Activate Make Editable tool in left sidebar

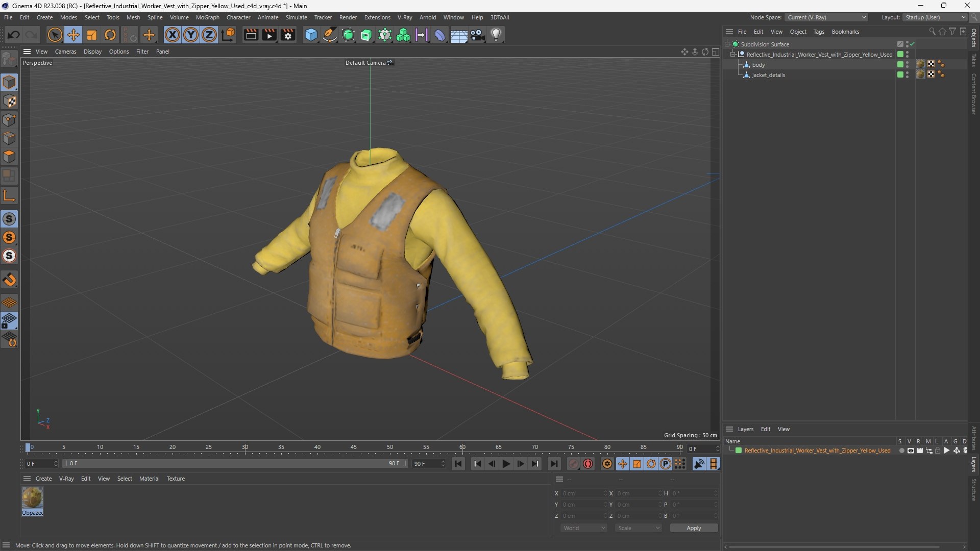(x=9, y=60)
